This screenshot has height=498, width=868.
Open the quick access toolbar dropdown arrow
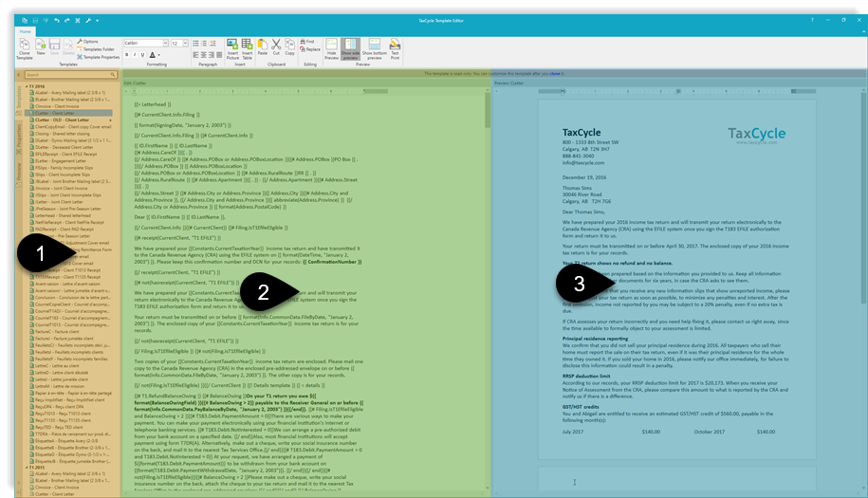coord(97,21)
